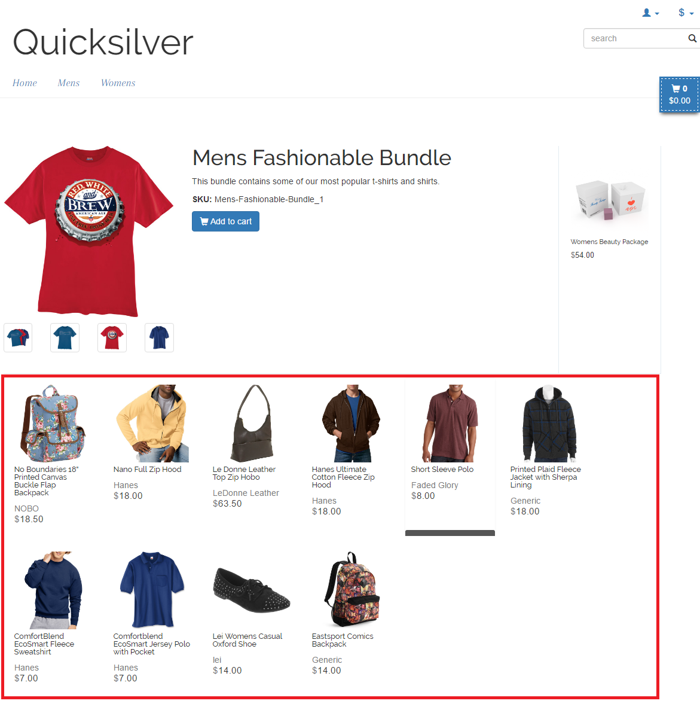Add the bundle to cart
The height and width of the screenshot is (728, 700).
point(225,221)
